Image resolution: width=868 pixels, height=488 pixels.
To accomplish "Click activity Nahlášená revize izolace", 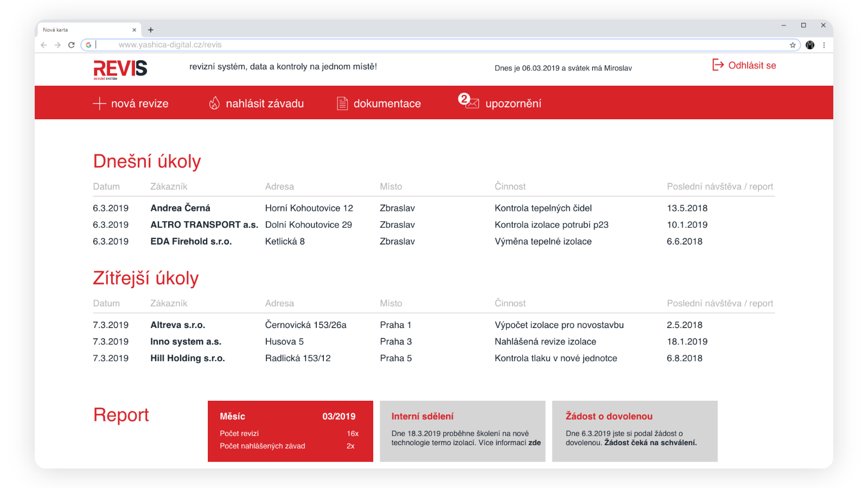I will [x=545, y=342].
